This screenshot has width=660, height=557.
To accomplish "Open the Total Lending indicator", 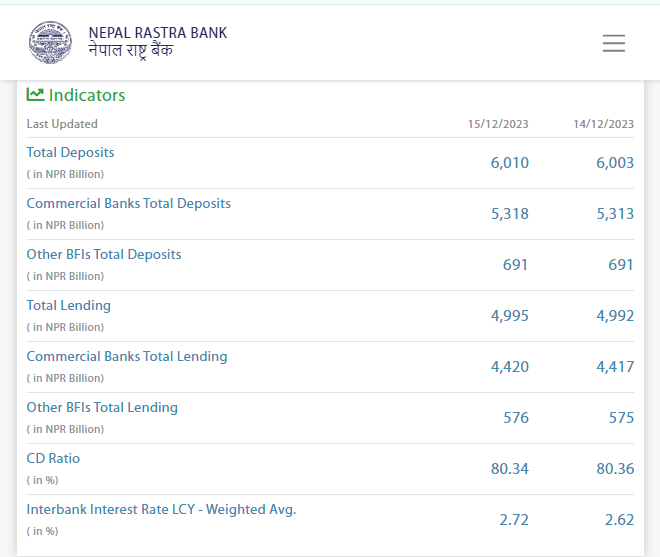I will (x=68, y=306).
